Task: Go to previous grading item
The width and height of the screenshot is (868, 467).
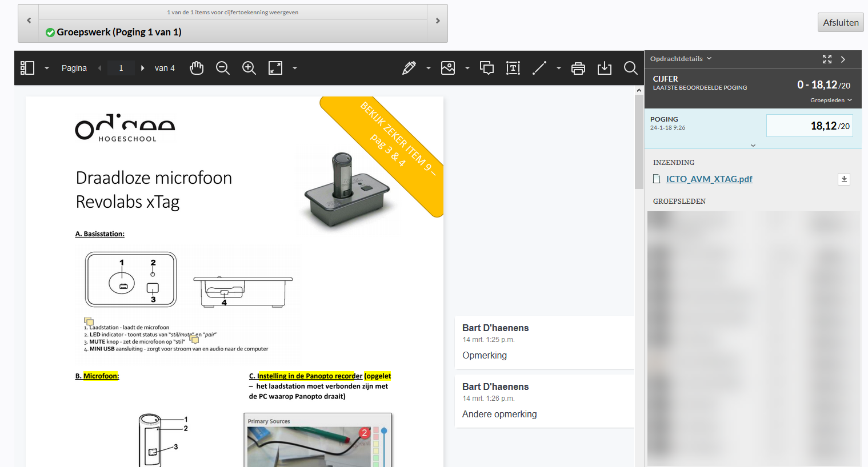Action: point(29,21)
